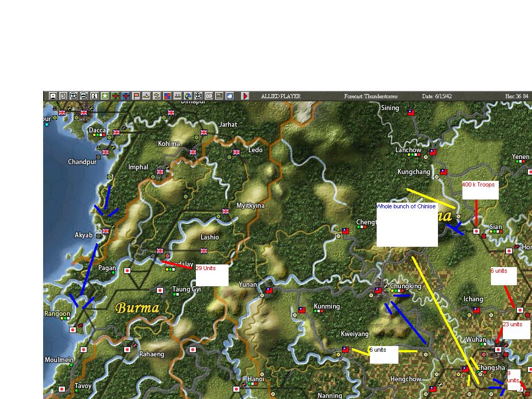Select Japanese flag at Wuhan
Image resolution: width=532 pixels, height=399 pixels.
point(498,350)
